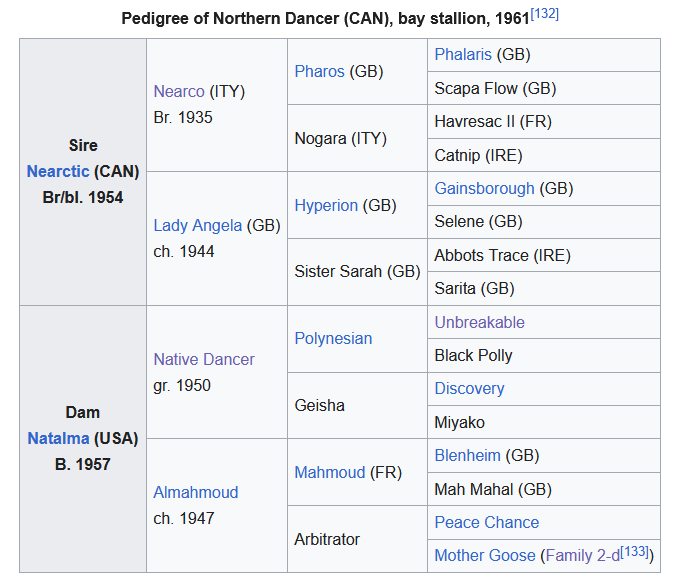Follow the Gainsborough link
Image resolution: width=674 pixels, height=583 pixels.
click(x=484, y=189)
